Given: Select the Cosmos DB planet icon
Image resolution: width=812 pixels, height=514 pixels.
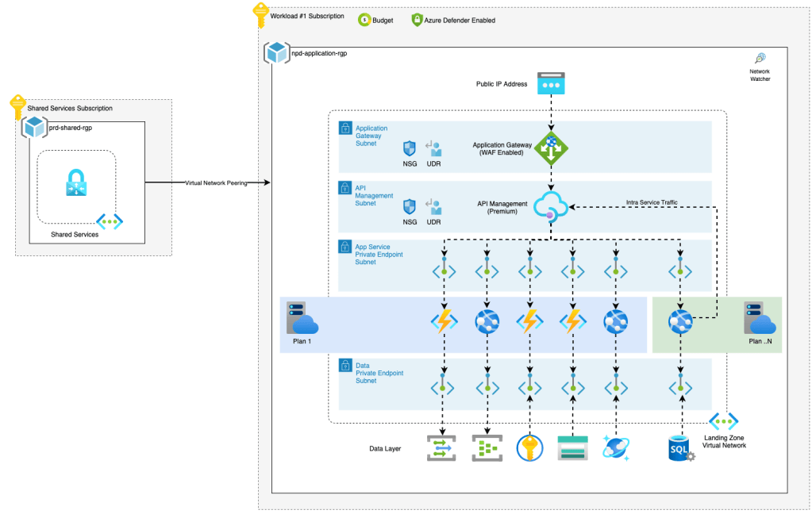Looking at the screenshot, I should tap(615, 447).
